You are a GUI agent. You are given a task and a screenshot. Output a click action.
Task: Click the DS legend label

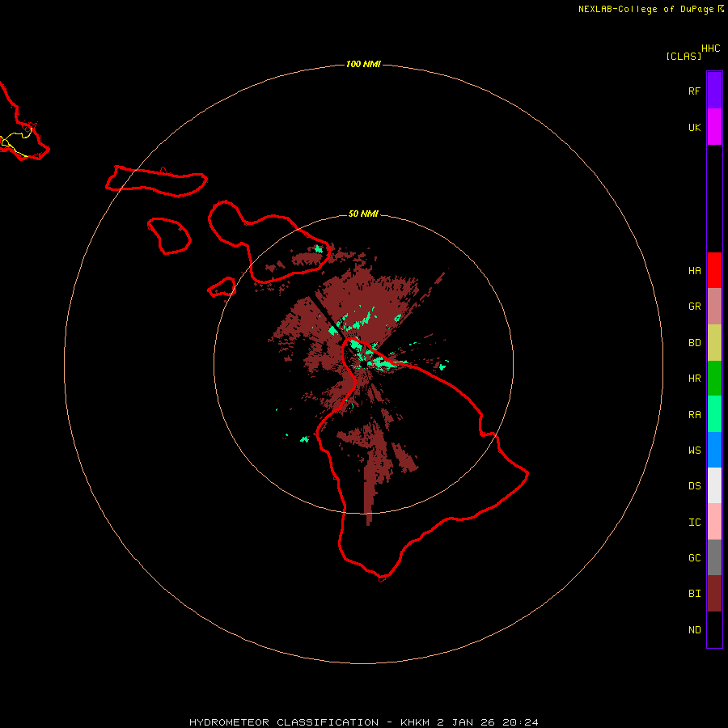click(694, 486)
